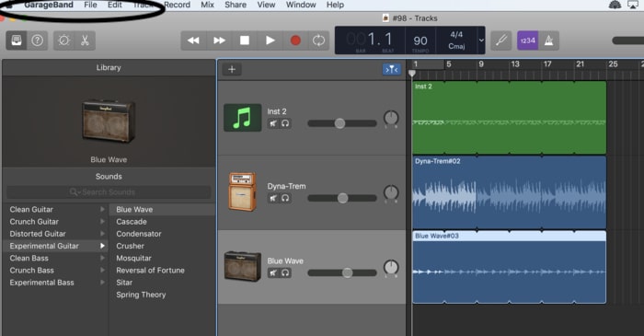Select the Condensator sound patch
644x336 pixels.
click(x=162, y=234)
